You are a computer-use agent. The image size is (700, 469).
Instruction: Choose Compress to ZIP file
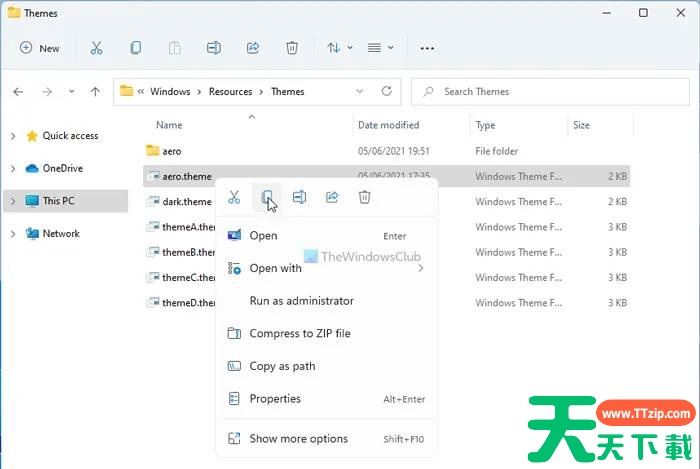click(327, 333)
